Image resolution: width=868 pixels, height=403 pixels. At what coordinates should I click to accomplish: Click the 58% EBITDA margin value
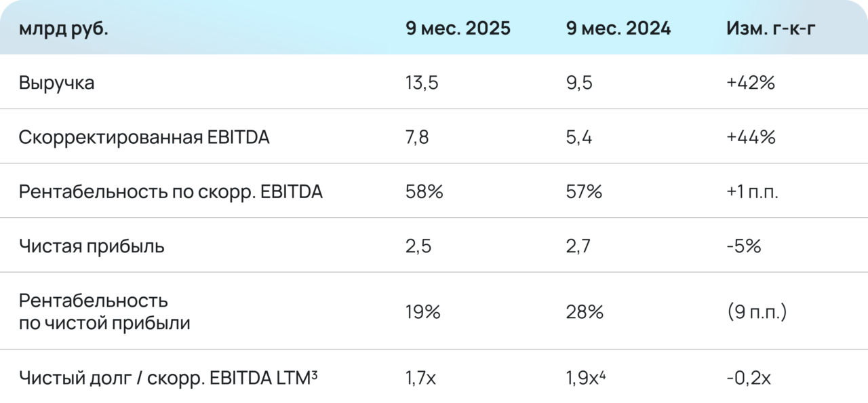click(x=425, y=192)
